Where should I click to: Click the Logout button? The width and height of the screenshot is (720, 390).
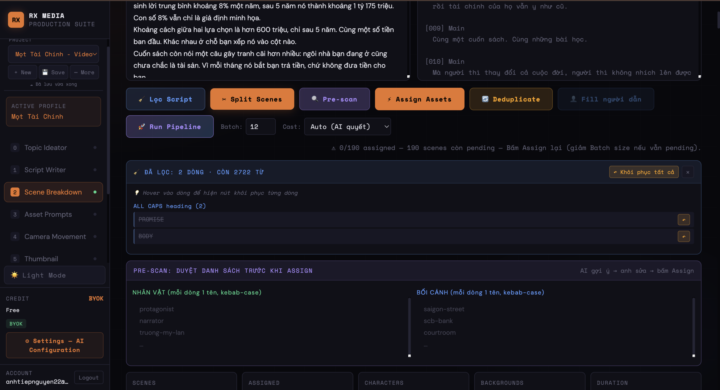tap(89, 378)
